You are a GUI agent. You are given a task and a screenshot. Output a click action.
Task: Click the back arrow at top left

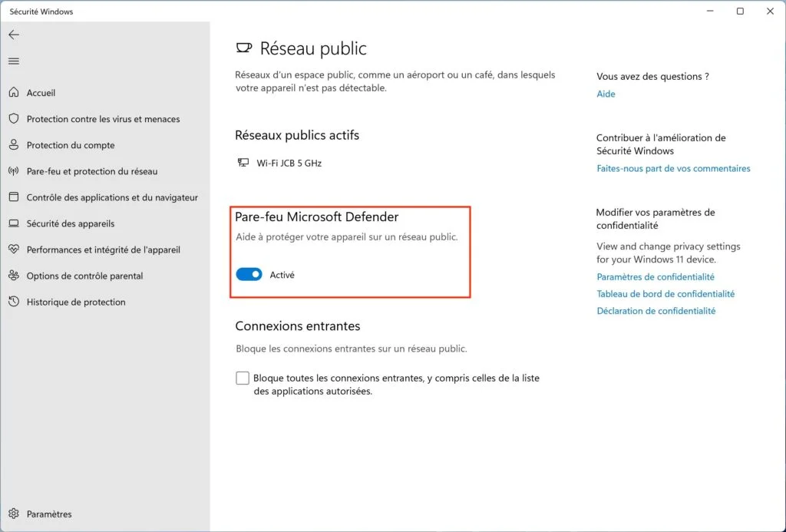14,35
